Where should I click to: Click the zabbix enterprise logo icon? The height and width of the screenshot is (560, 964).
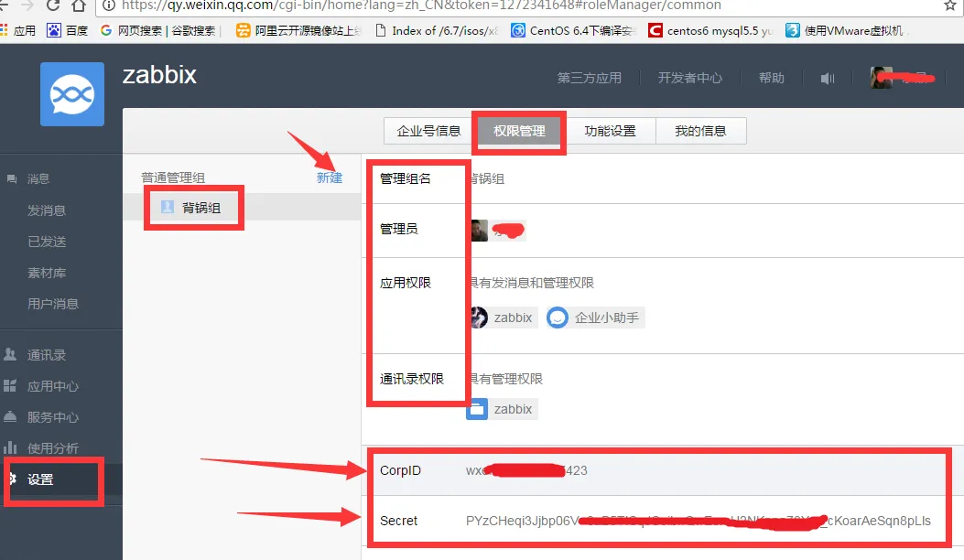pos(72,94)
